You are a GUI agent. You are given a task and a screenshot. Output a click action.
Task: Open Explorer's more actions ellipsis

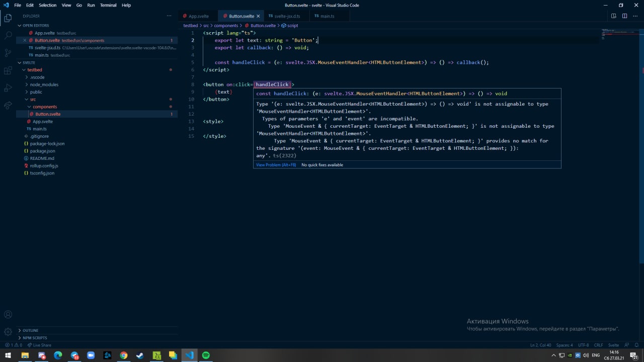[x=169, y=16]
